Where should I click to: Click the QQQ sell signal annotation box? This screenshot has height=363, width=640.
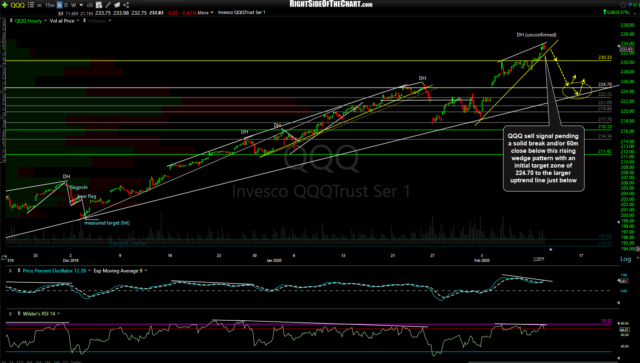coord(544,158)
